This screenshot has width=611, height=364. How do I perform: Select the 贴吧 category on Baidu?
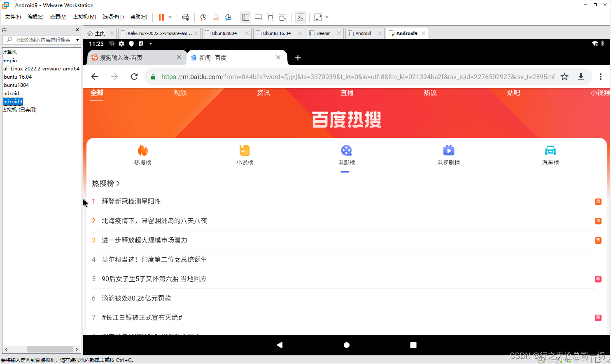tap(514, 93)
